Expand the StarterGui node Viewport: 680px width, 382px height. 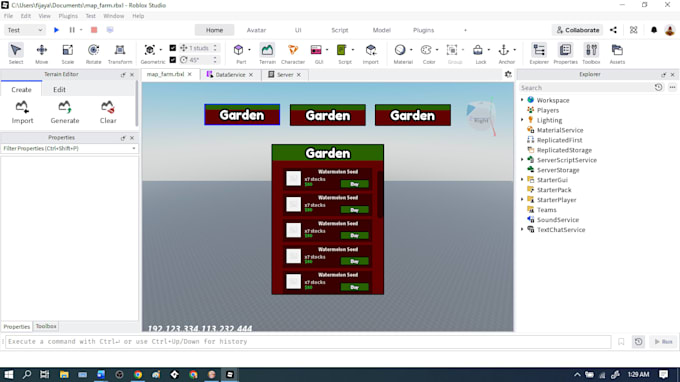point(522,180)
